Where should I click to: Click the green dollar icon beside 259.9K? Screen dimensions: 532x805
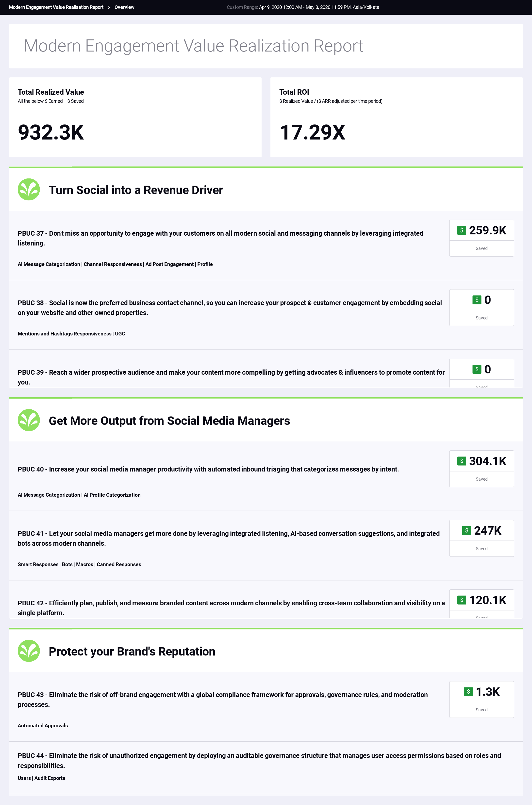click(461, 230)
